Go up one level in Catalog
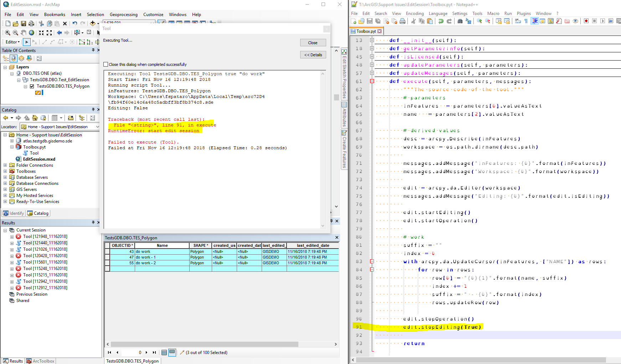This screenshot has width=621, height=364. pyautogui.click(x=27, y=118)
